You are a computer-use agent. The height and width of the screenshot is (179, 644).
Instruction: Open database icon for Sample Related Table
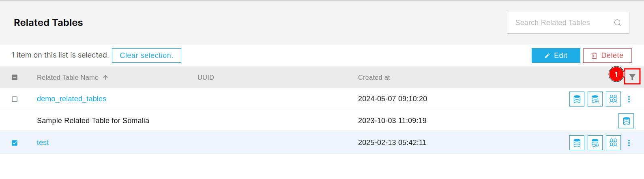click(626, 121)
